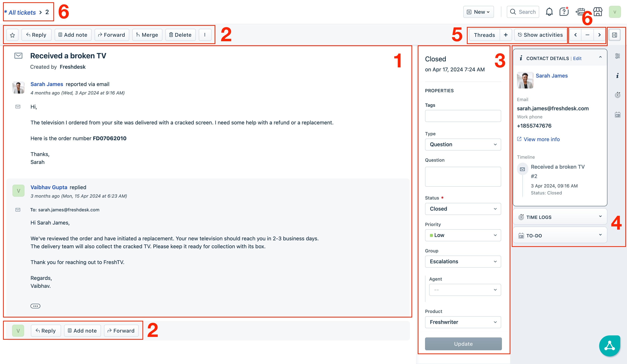Open timeline entry Received a broken TV
This screenshot has height=364, width=627.
pyautogui.click(x=558, y=167)
